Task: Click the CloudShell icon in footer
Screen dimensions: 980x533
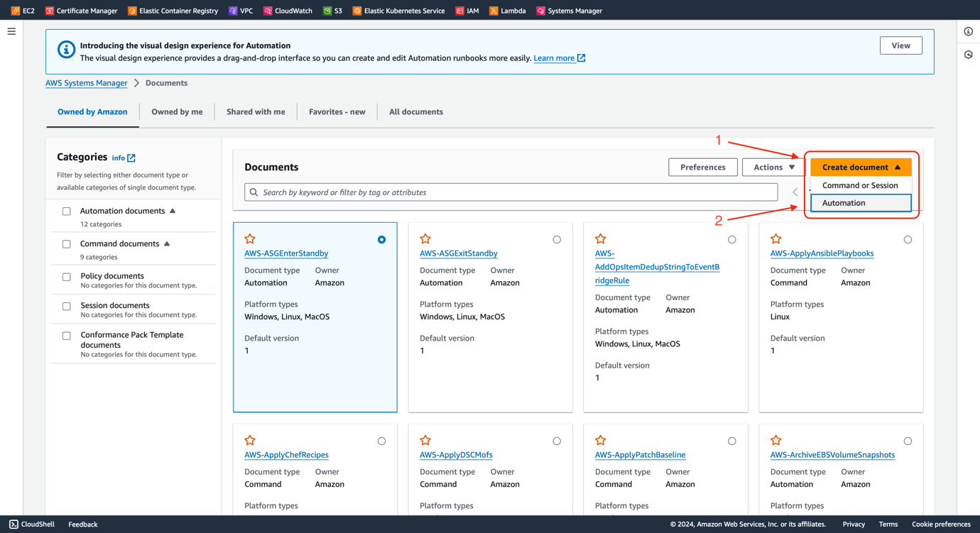Action: pyautogui.click(x=13, y=524)
